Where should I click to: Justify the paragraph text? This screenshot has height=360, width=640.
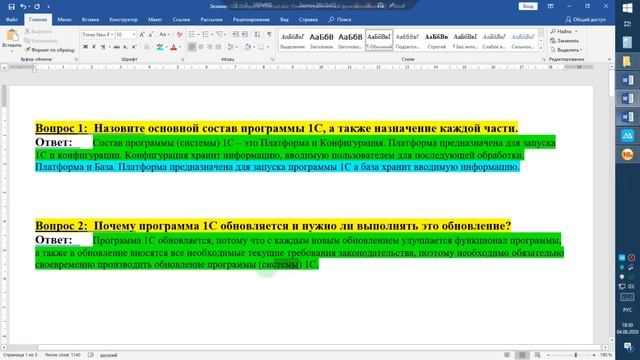tap(218, 47)
